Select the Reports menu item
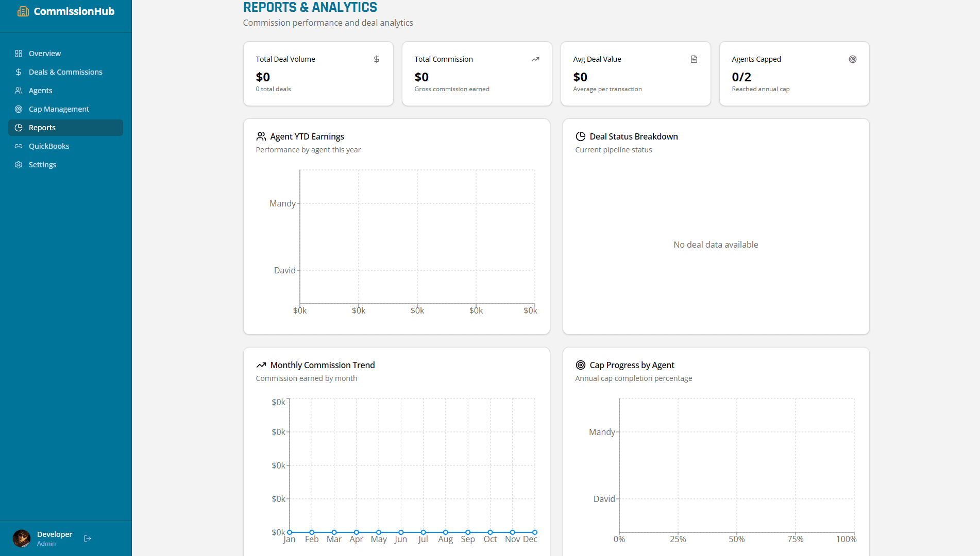The image size is (980, 556). pyautogui.click(x=65, y=128)
